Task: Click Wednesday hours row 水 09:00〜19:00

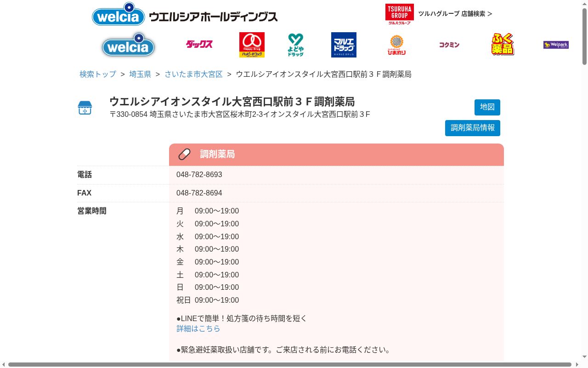Action: [x=208, y=236]
